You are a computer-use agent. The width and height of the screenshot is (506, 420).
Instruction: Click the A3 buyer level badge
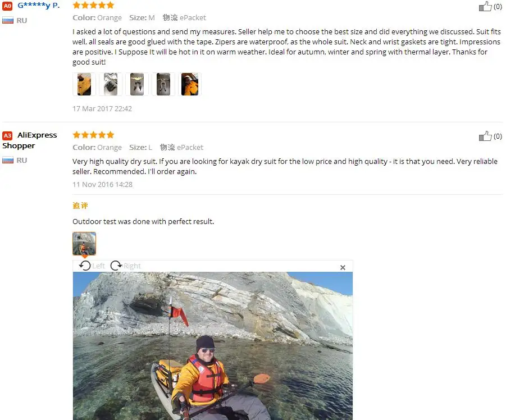coord(7,135)
